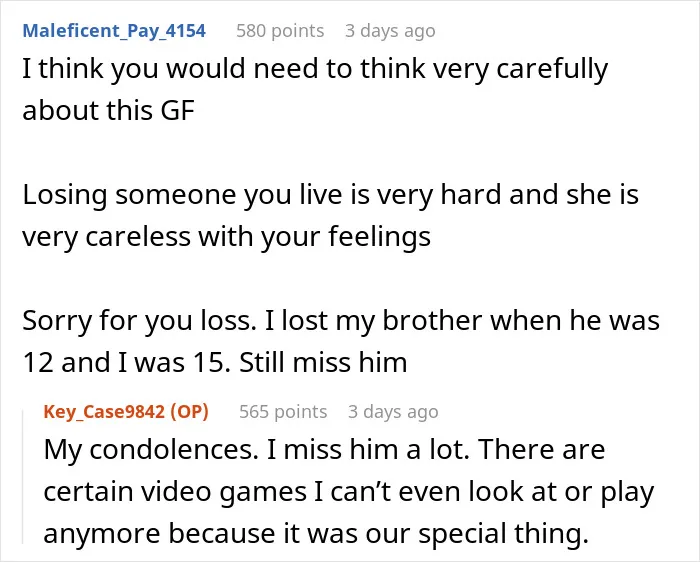Viewport: 700px width, 562px height.
Task: Open the timestamp next to 580 points
Action: [x=390, y=31]
